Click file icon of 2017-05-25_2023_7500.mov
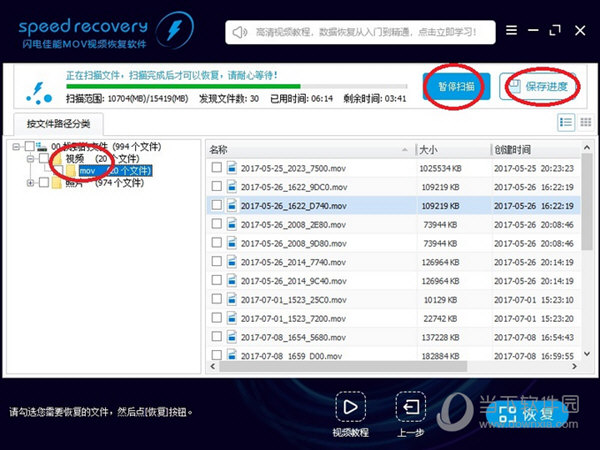 pyautogui.click(x=232, y=168)
